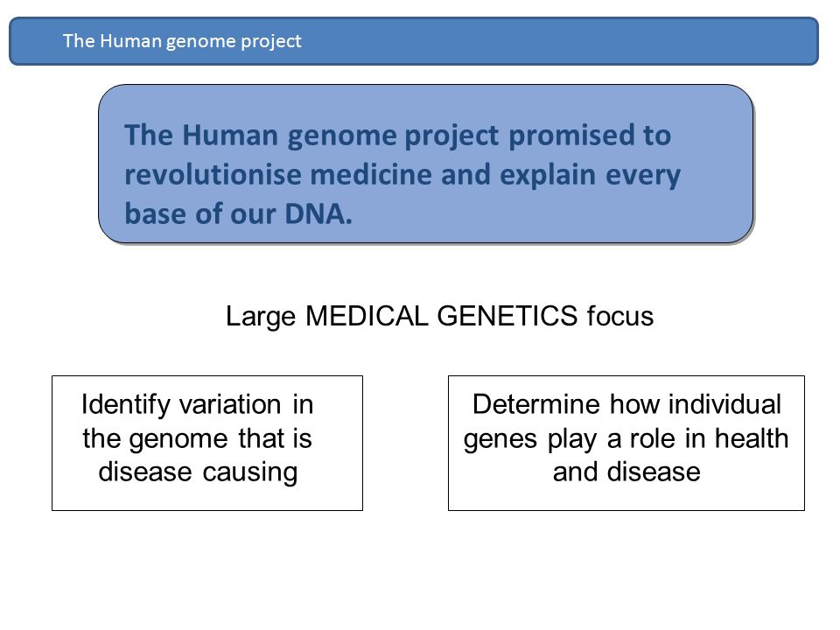Click the word 'GENETICS' in the heading
The height and width of the screenshot is (630, 840).
coord(507,316)
